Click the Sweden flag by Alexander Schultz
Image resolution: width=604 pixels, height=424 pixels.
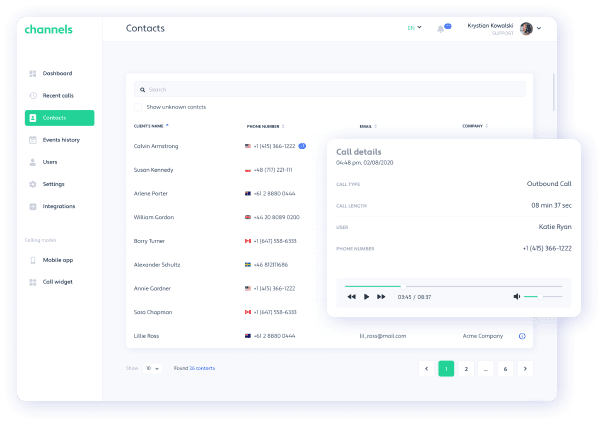(x=248, y=265)
